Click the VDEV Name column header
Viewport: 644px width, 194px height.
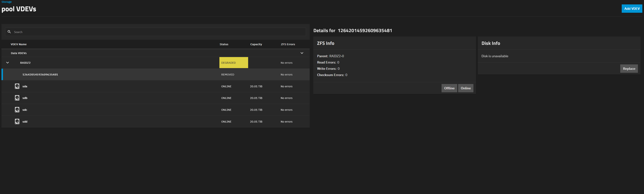pos(18,44)
